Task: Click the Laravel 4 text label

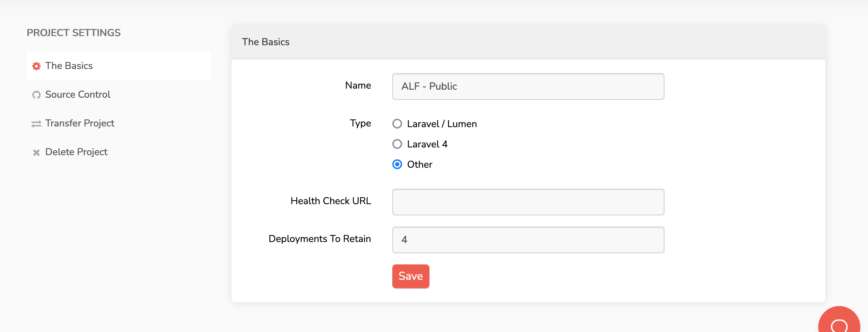Action: 427,144
